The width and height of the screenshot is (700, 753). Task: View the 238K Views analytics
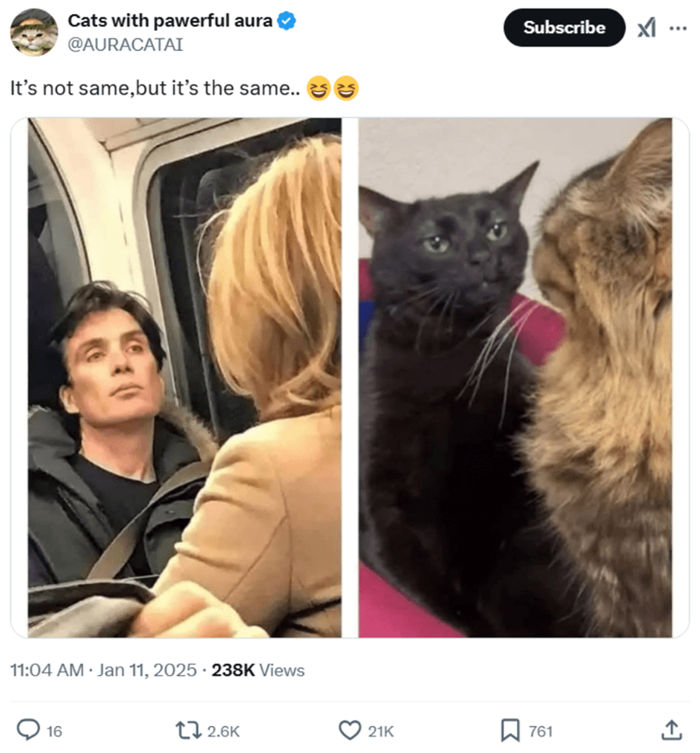(x=258, y=671)
